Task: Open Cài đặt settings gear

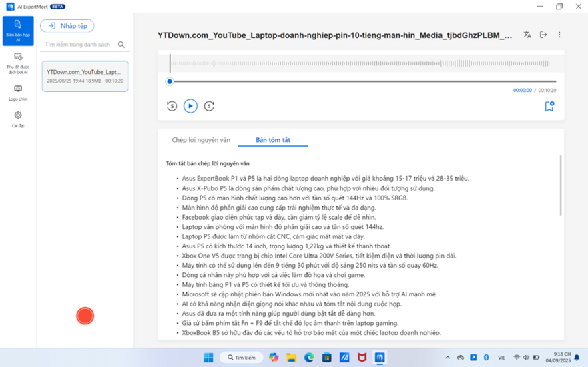Action: pos(17,119)
